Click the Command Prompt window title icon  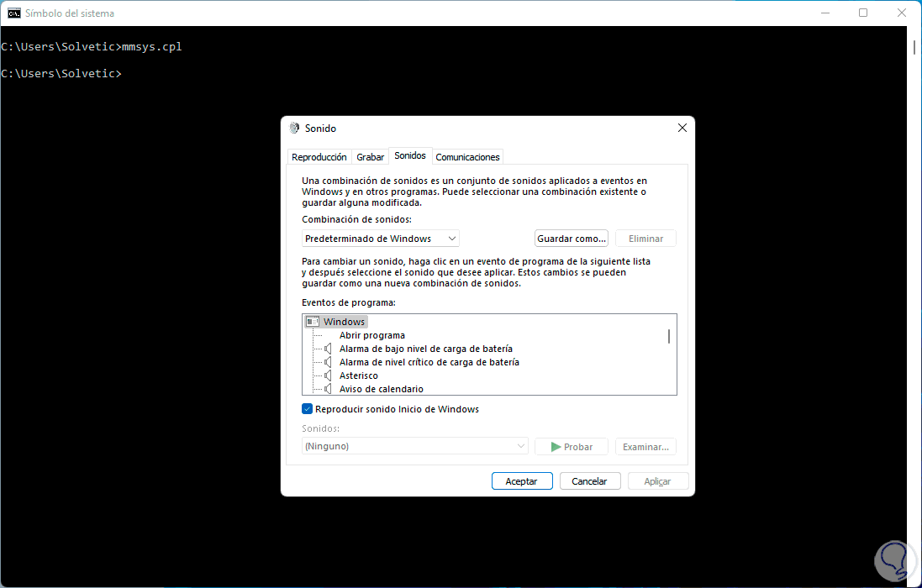[14, 13]
